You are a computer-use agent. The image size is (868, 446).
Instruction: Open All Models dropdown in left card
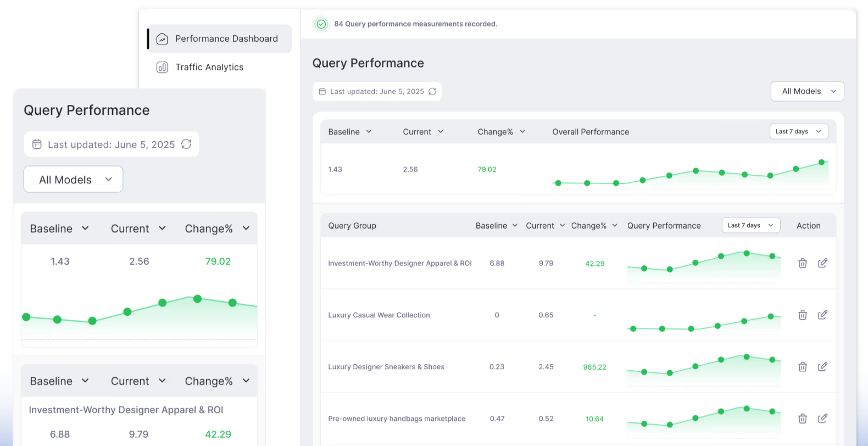pyautogui.click(x=74, y=180)
